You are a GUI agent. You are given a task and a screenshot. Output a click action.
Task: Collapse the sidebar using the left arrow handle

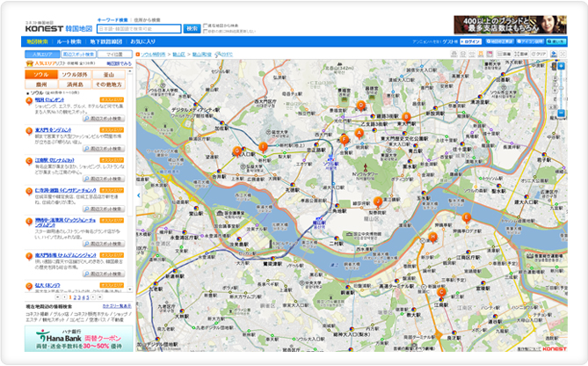click(x=138, y=195)
